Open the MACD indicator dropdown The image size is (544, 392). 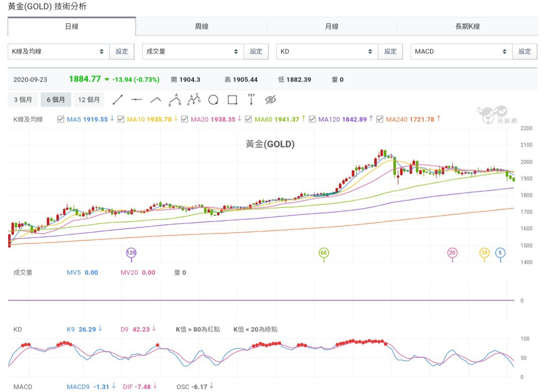pos(461,51)
